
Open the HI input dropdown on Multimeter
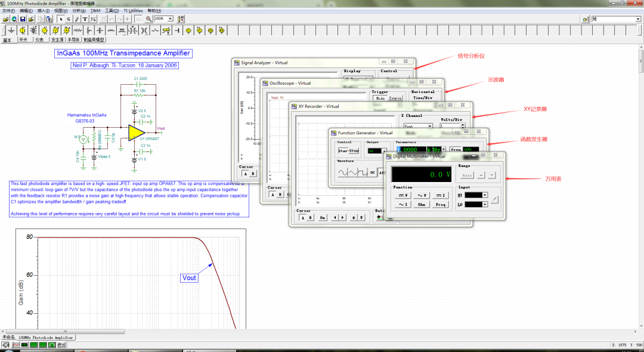[x=485, y=196]
